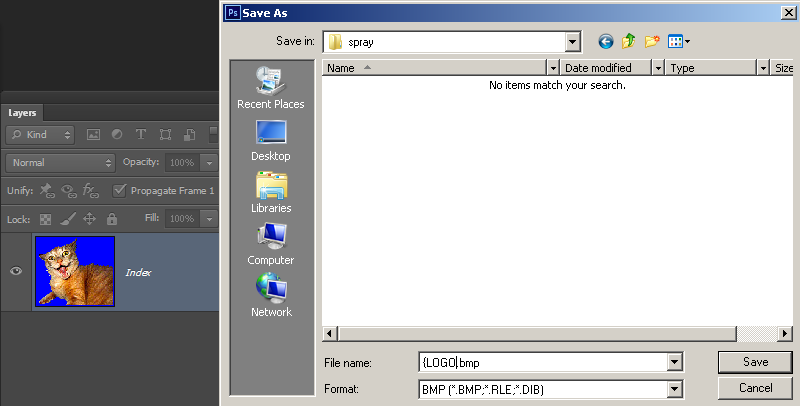This screenshot has width=800, height=406.
Task: Open the Normal blend mode dropdown
Action: click(x=60, y=163)
